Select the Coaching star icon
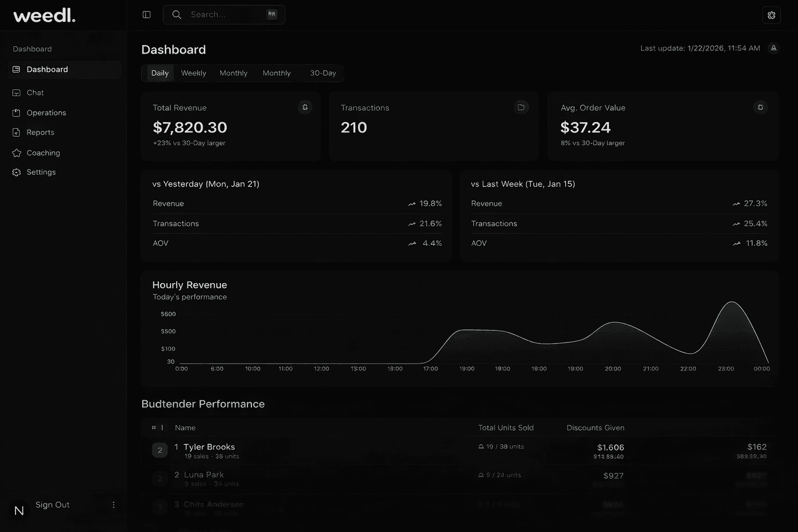The width and height of the screenshot is (798, 532). pos(17,153)
